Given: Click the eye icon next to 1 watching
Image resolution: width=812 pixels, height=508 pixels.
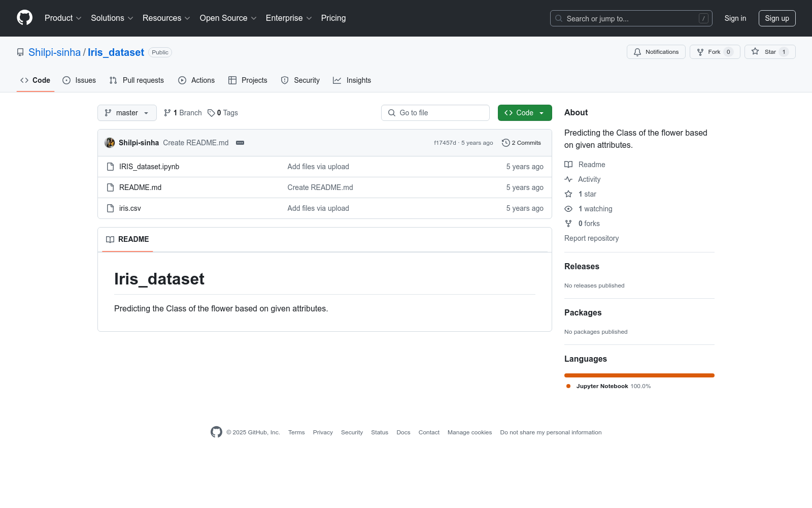Looking at the screenshot, I should click(568, 209).
